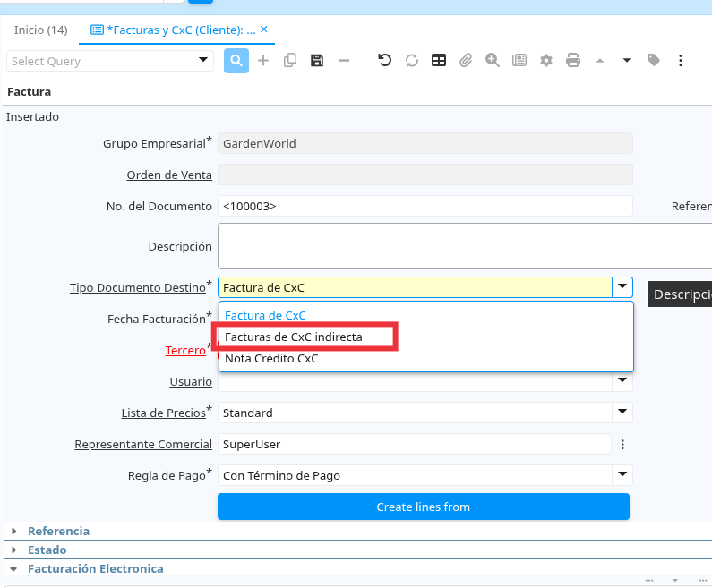The image size is (712, 588).
Task: Click into the No. del Documento field
Action: [425, 206]
